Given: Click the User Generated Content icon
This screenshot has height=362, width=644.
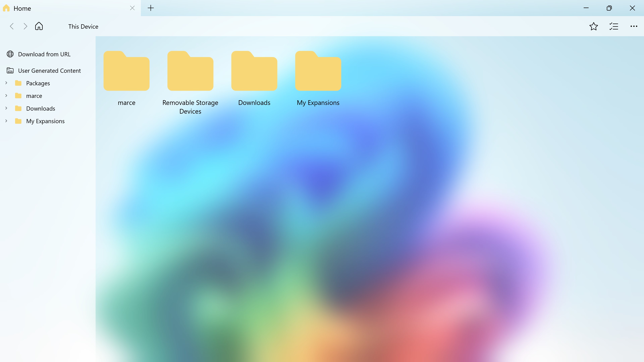Looking at the screenshot, I should (10, 70).
